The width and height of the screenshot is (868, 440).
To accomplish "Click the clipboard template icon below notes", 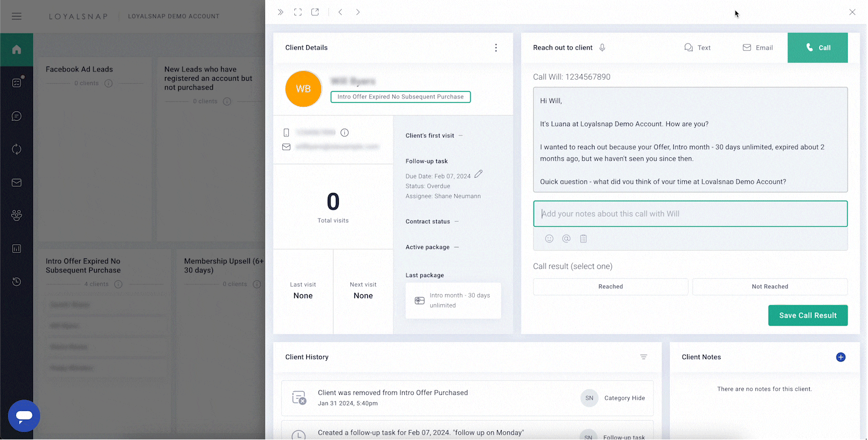I will click(584, 239).
